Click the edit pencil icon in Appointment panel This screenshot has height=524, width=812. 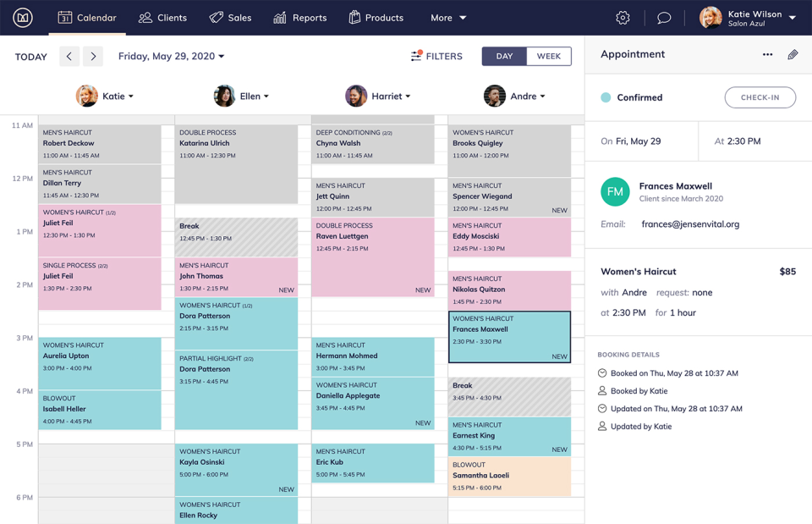[x=793, y=54]
